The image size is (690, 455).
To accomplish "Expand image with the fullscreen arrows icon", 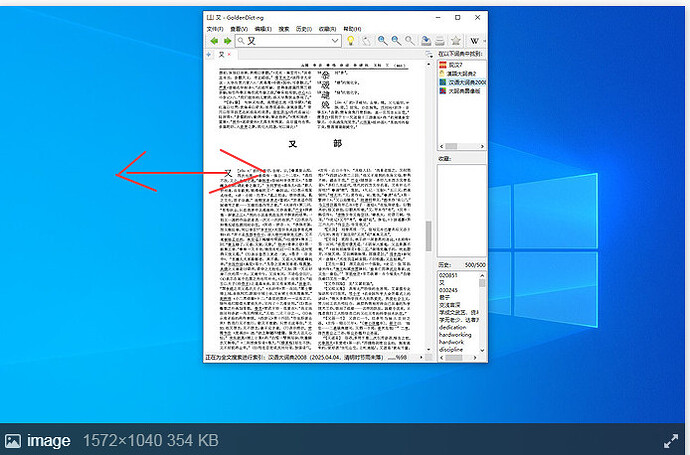I will point(671,440).
